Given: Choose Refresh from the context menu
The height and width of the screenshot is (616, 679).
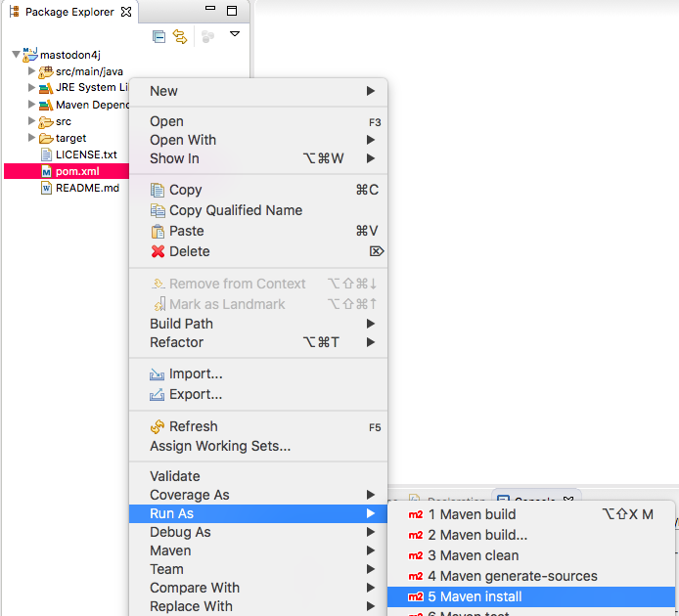Looking at the screenshot, I should 258,426.
